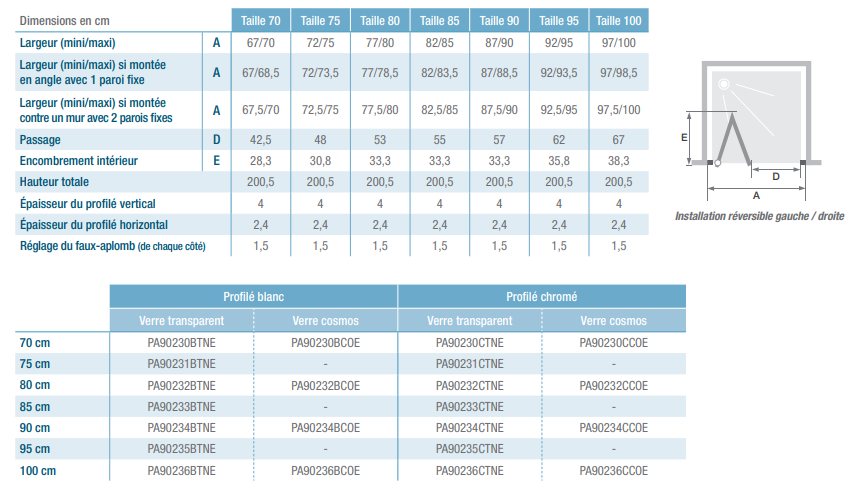Click the 'Taille 85' column header
Screen dimensions: 853x489
440,21
